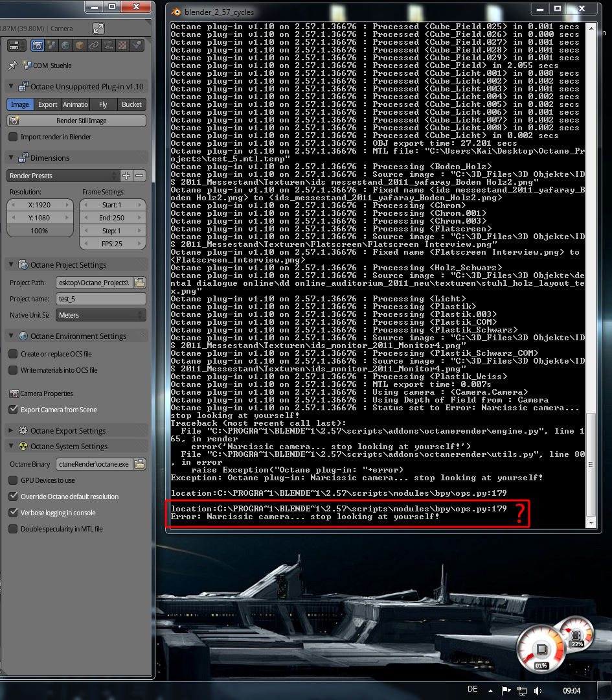Select the Image tab

tap(20, 104)
